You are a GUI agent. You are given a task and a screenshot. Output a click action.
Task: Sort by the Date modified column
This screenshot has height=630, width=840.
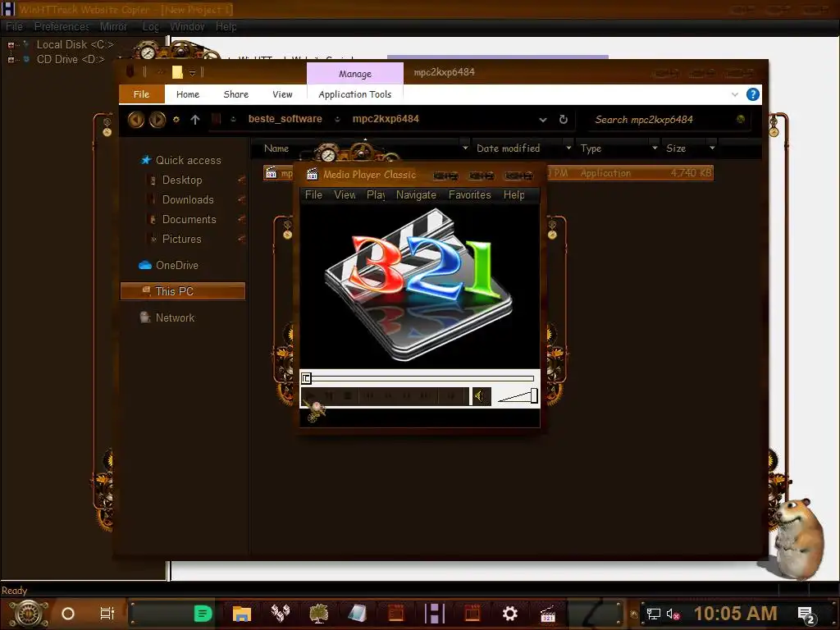(x=508, y=148)
